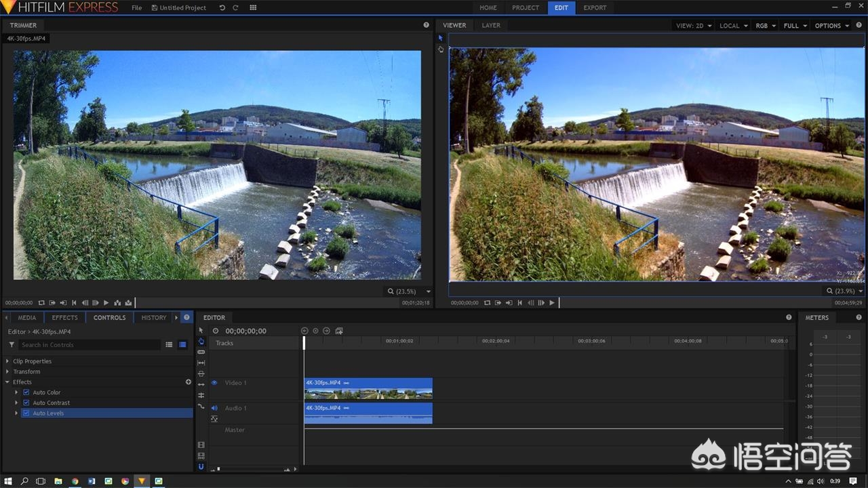
Task: Switch to the EXPORT screen tab
Action: [595, 7]
